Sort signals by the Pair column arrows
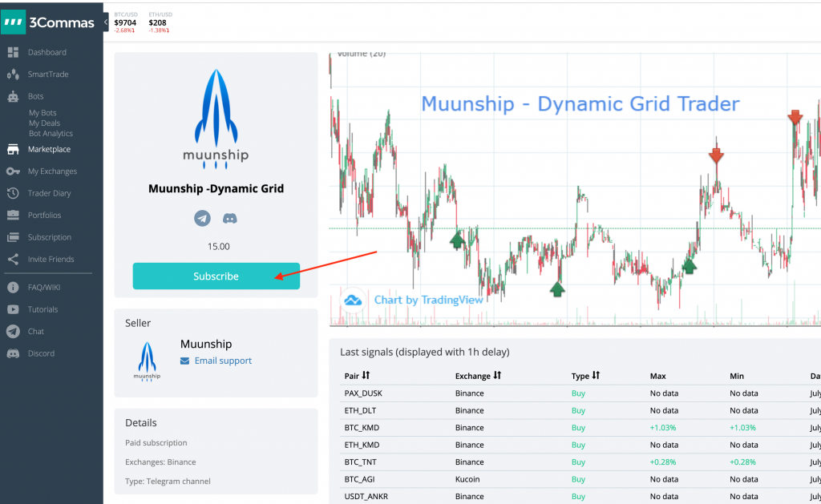 click(366, 375)
